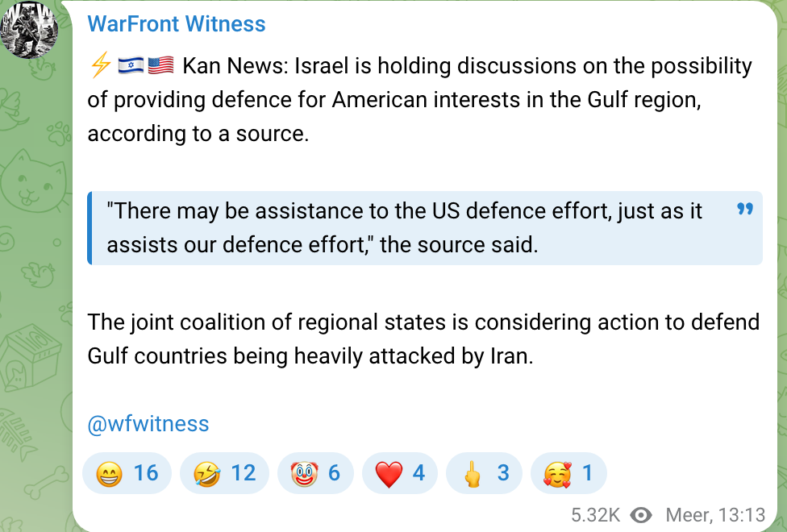The height and width of the screenshot is (532, 787).
Task: Click the Meer, 13:13 timestamp
Action: (x=715, y=515)
